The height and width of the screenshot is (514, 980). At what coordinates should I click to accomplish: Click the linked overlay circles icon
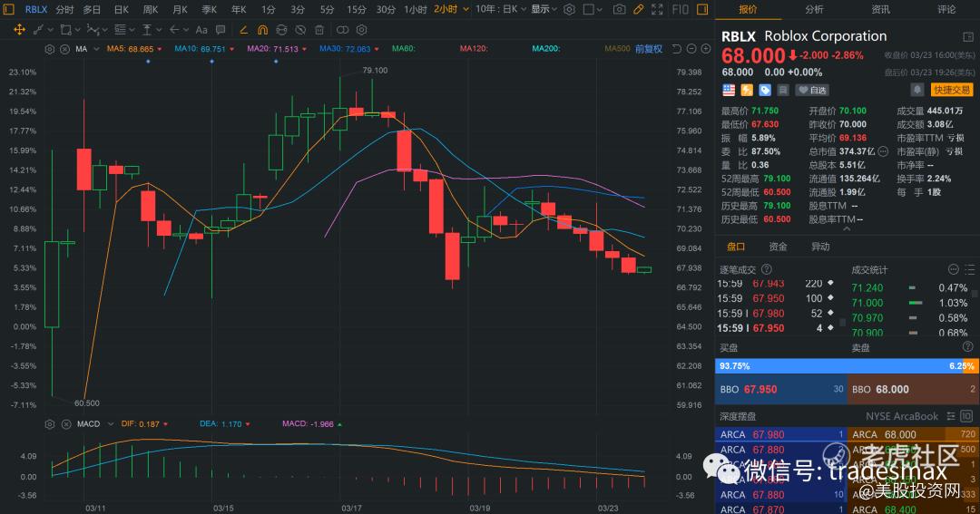click(342, 29)
